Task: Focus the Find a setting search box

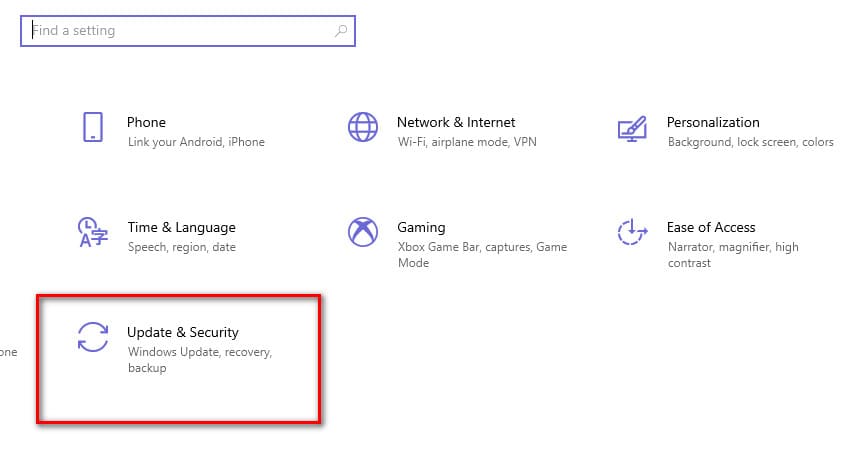Action: [188, 31]
